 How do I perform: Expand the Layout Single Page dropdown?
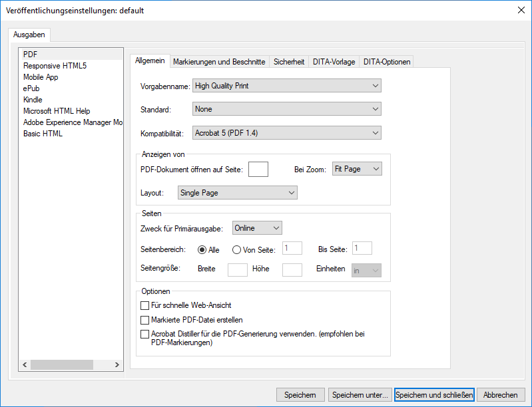coord(237,193)
